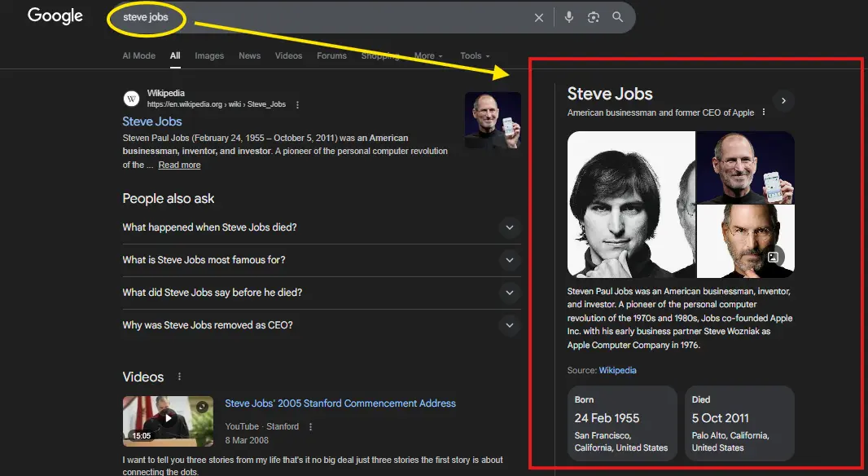Click the Videos section heading
This screenshot has height=476, width=868.
(x=143, y=377)
